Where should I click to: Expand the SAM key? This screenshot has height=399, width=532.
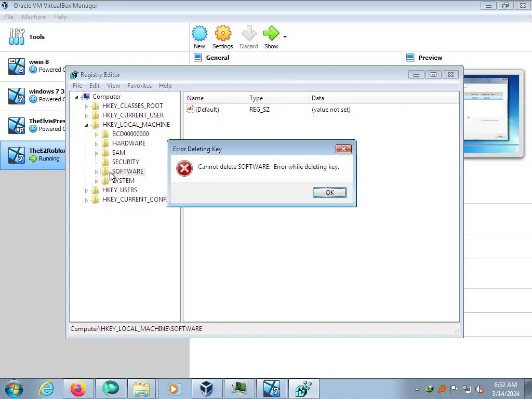pos(96,153)
